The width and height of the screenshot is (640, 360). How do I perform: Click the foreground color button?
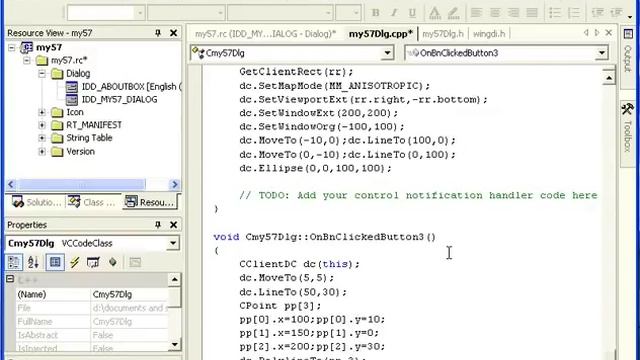435,13
